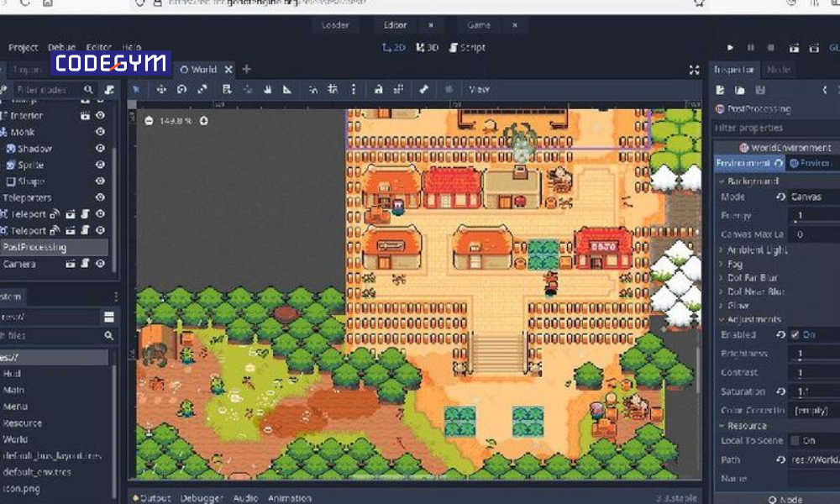The width and height of the screenshot is (840, 504).
Task: Run the project with the Play button
Action: click(729, 48)
